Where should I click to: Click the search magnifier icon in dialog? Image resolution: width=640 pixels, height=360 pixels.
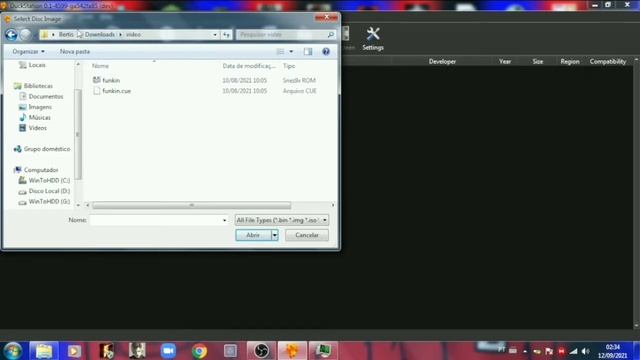(331, 35)
